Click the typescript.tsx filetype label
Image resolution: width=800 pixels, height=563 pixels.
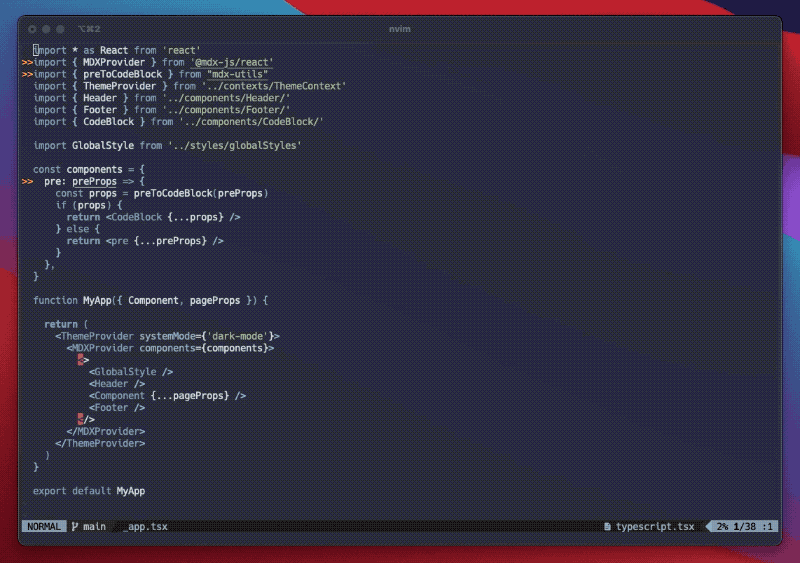(655, 526)
